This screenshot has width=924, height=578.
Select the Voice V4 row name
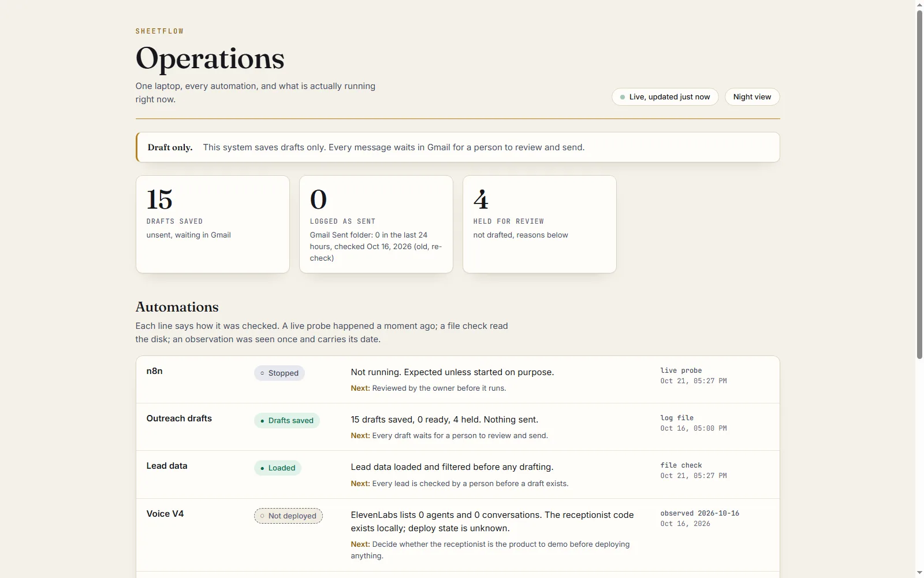pos(165,514)
